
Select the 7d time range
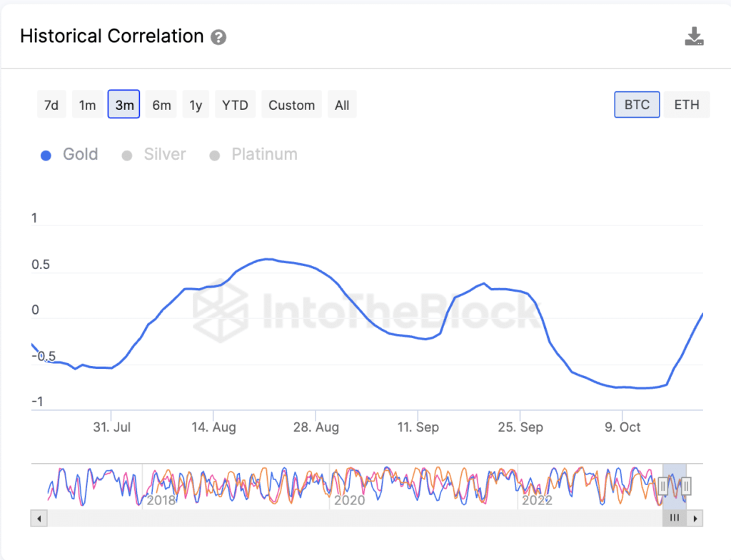[51, 105]
